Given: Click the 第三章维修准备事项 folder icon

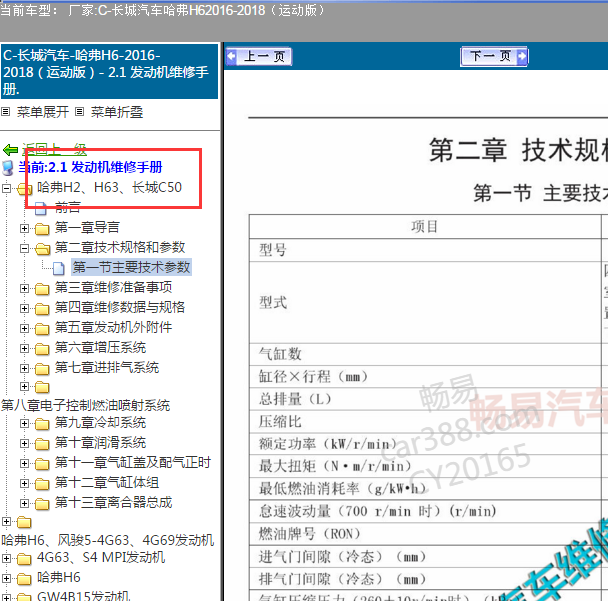Looking at the screenshot, I should point(42,289).
